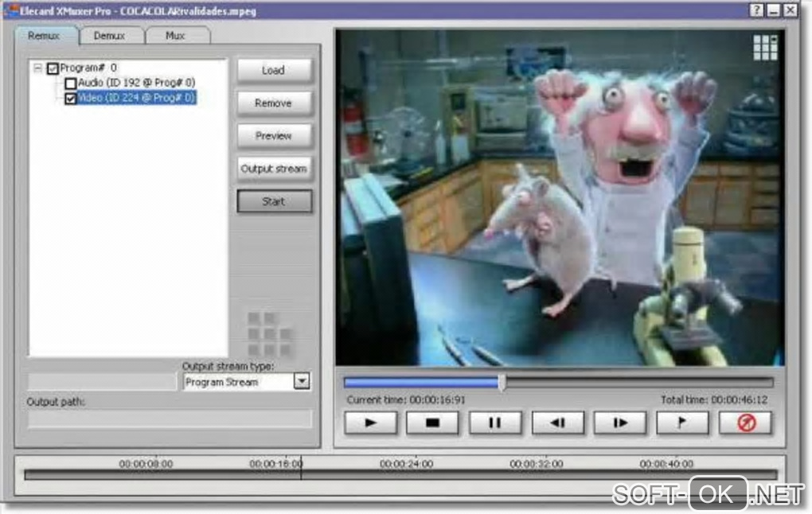Select Audio (ID 192 @ Prog# 0) row
Screen dimensions: 812x514
[137, 83]
